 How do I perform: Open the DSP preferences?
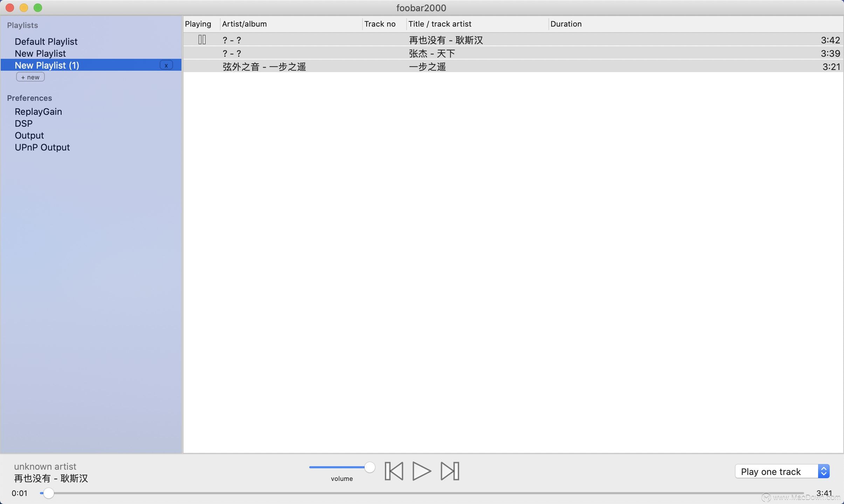[23, 123]
